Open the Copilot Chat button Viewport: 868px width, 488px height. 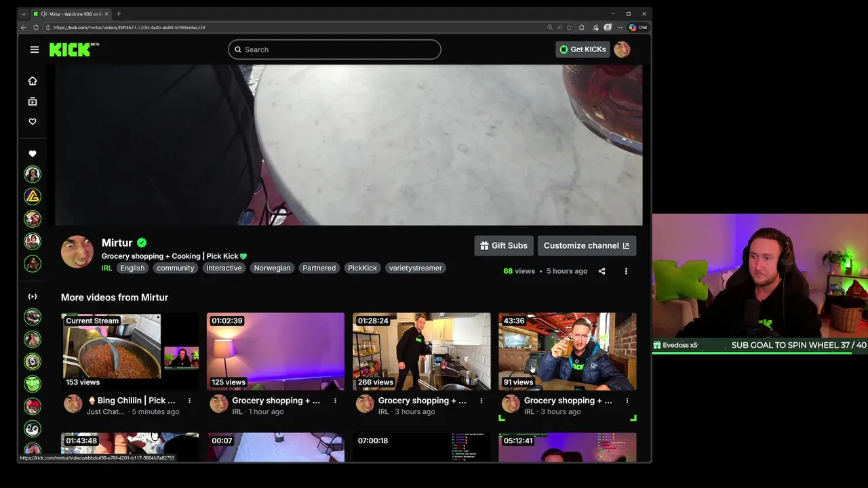pyautogui.click(x=638, y=27)
